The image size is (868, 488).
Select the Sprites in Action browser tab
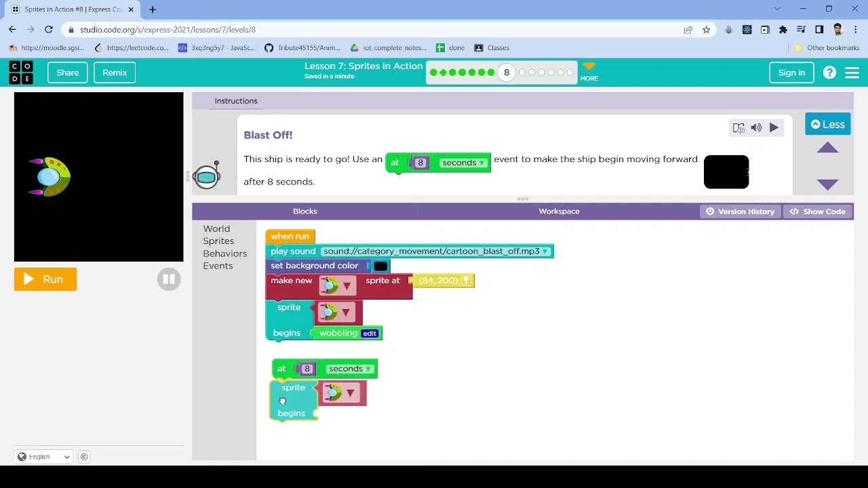click(x=73, y=9)
